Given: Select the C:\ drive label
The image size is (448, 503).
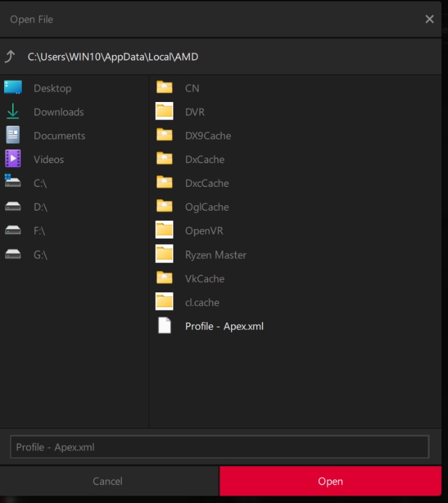Looking at the screenshot, I should (40, 183).
